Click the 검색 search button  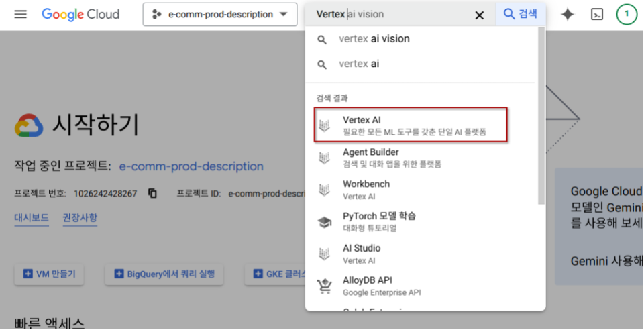pos(521,14)
